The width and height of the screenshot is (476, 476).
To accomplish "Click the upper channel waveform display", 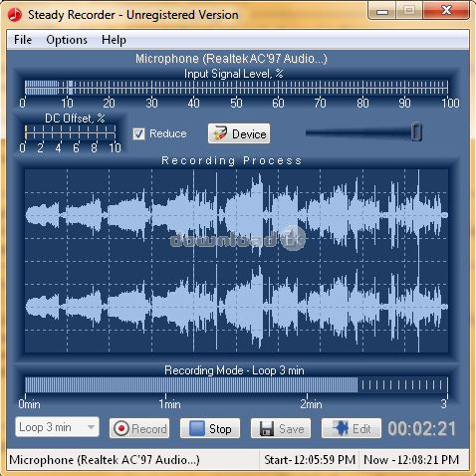I will 236,215.
